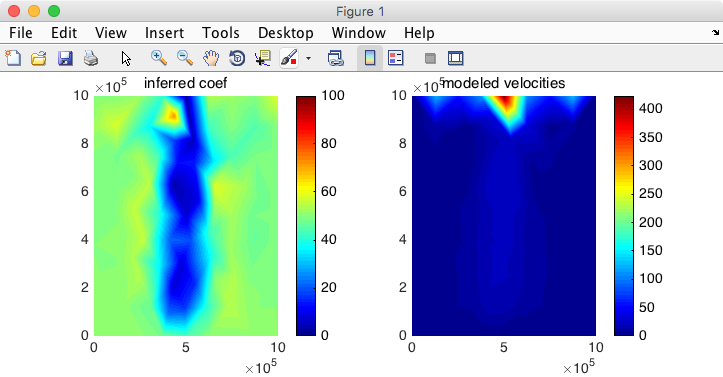This screenshot has height=377, width=723.
Task: Open file with the folder icon
Action: point(39,58)
